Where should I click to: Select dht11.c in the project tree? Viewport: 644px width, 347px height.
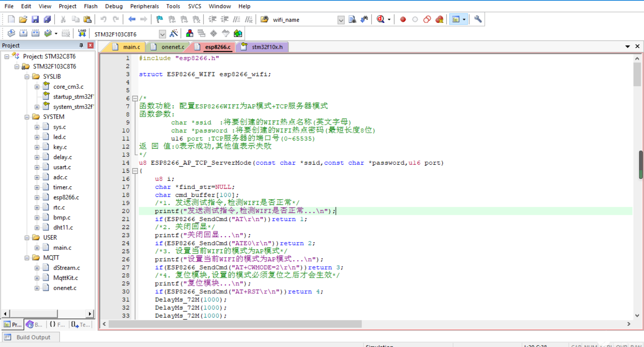63,227
